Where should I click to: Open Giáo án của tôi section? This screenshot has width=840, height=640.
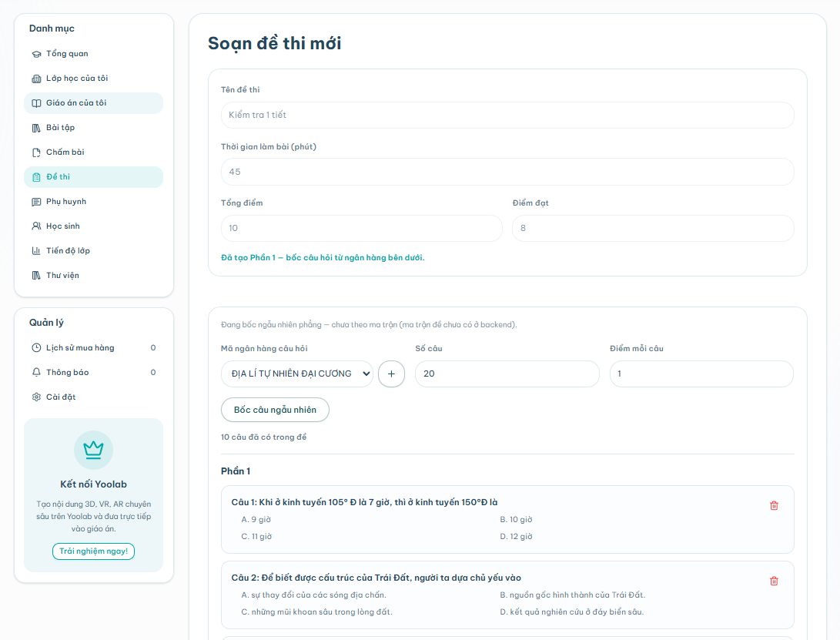[x=93, y=103]
